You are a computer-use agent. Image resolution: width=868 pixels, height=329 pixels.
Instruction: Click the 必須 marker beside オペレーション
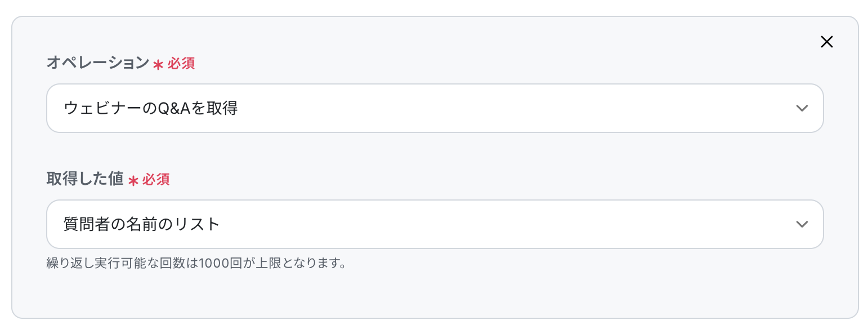[x=181, y=64]
